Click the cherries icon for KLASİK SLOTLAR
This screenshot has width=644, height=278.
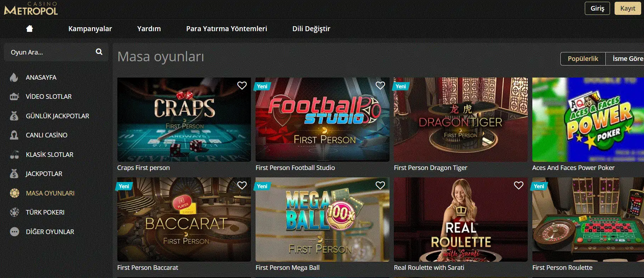pyautogui.click(x=14, y=154)
